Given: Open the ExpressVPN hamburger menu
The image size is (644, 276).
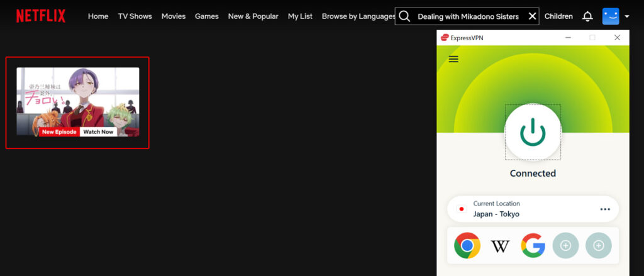Looking at the screenshot, I should [x=453, y=59].
